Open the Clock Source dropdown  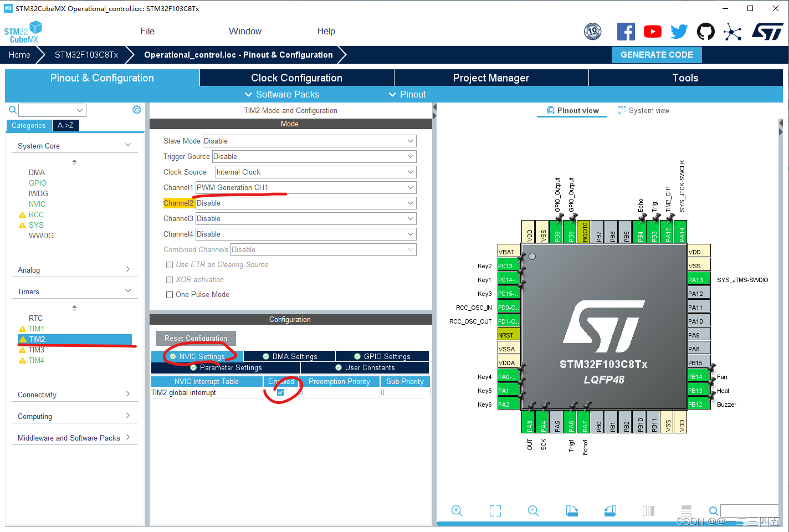(x=316, y=172)
